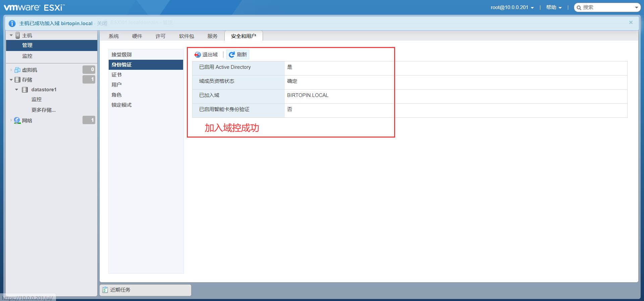
Task: Collapse the datastore1 node arrow
Action: (16, 90)
